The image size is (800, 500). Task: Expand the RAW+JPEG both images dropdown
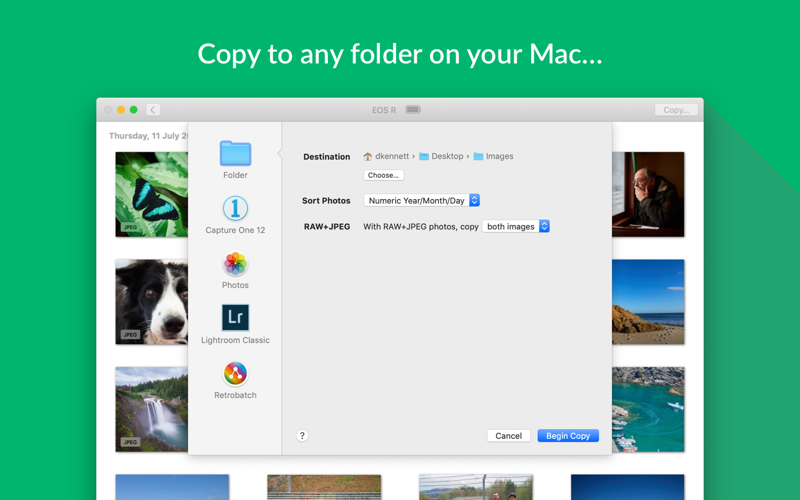pos(516,227)
